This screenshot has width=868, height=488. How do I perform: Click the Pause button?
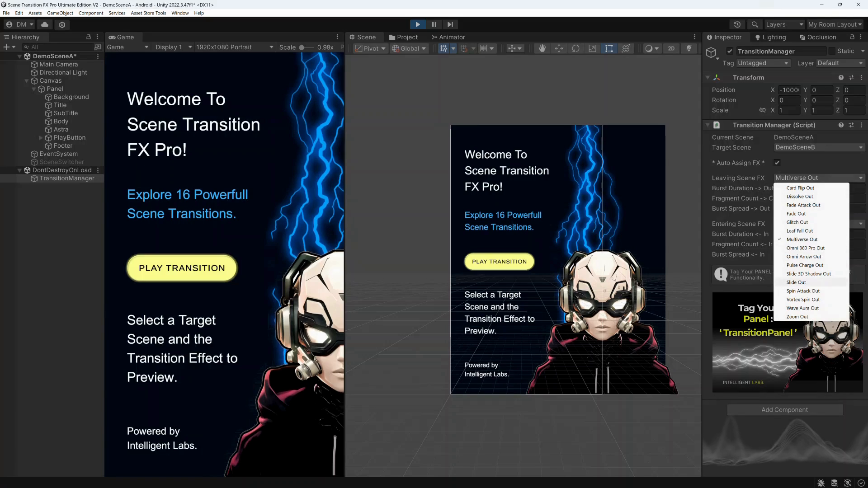434,24
